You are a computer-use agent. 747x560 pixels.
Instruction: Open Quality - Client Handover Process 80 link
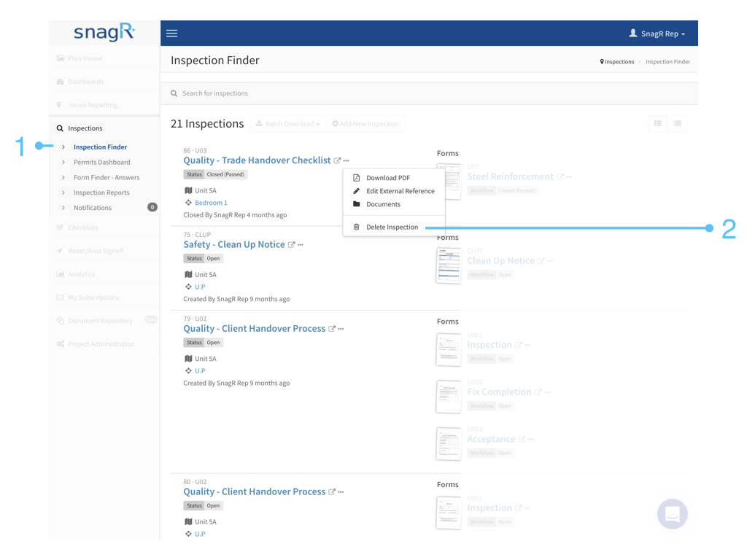pos(255,491)
